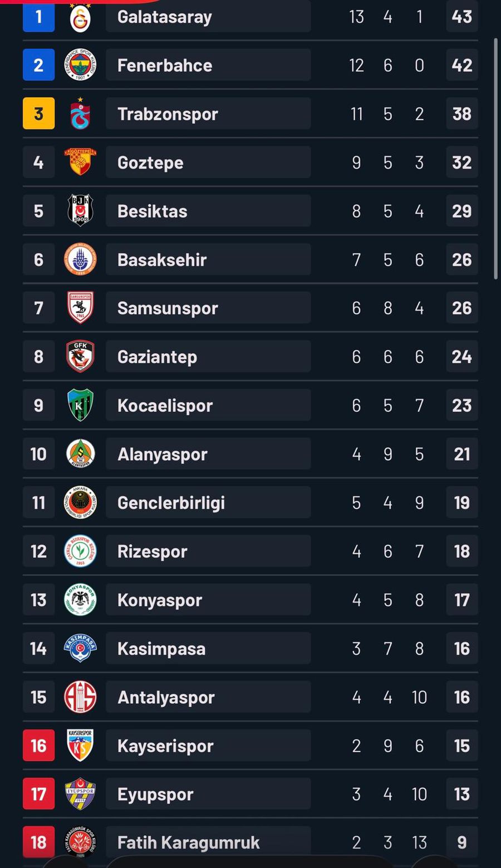Click the Kasimpasa club crest
Screen dimensions: 501x868
tap(80, 648)
